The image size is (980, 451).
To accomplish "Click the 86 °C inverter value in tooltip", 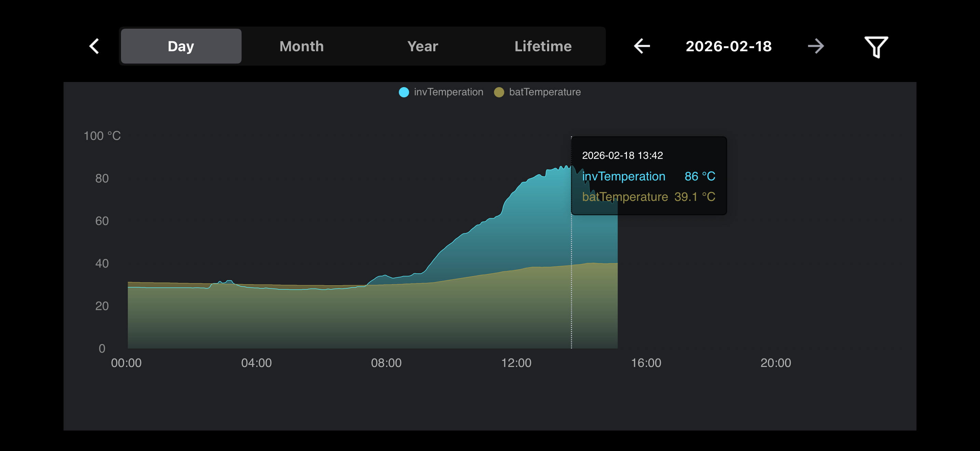I will coord(699,176).
